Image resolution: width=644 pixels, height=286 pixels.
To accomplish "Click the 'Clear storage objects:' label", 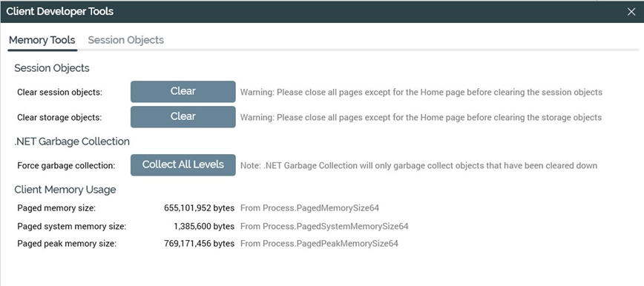I will (x=59, y=117).
